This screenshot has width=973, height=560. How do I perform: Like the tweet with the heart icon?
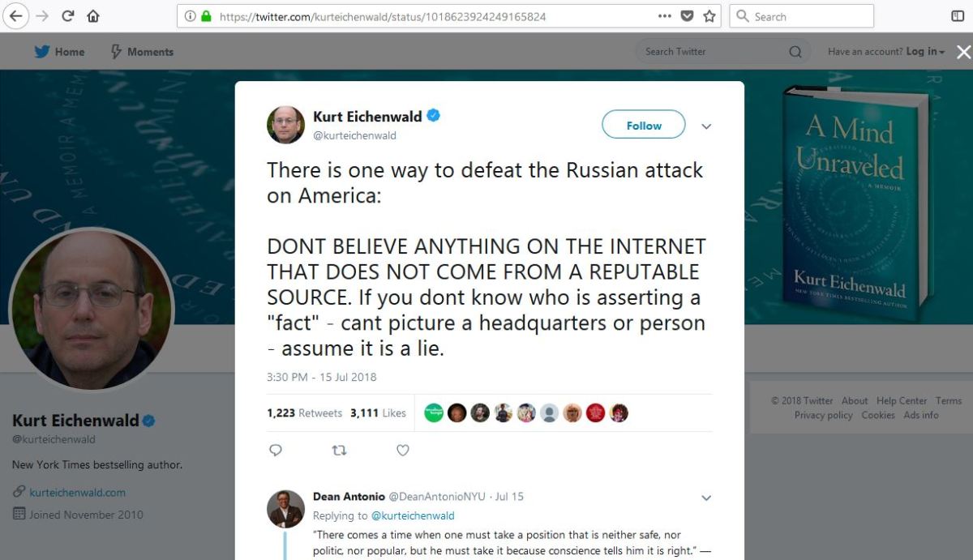point(403,450)
